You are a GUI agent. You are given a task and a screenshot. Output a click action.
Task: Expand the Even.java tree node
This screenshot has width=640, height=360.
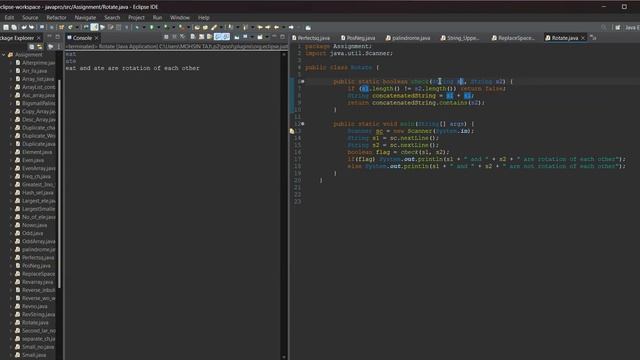pos(11,160)
